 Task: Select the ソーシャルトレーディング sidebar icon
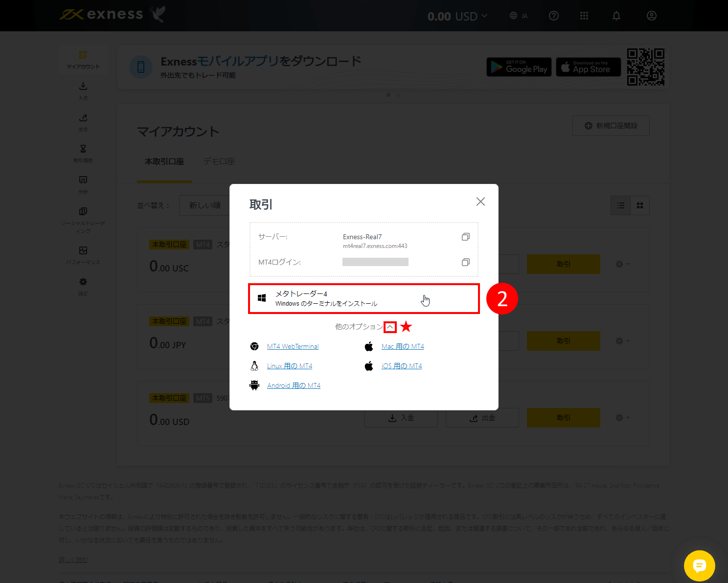pyautogui.click(x=83, y=211)
